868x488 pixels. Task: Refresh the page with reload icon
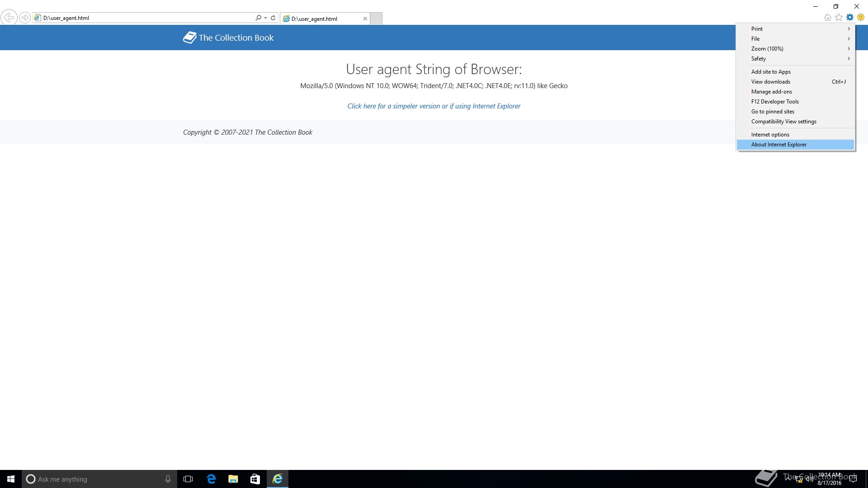273,18
